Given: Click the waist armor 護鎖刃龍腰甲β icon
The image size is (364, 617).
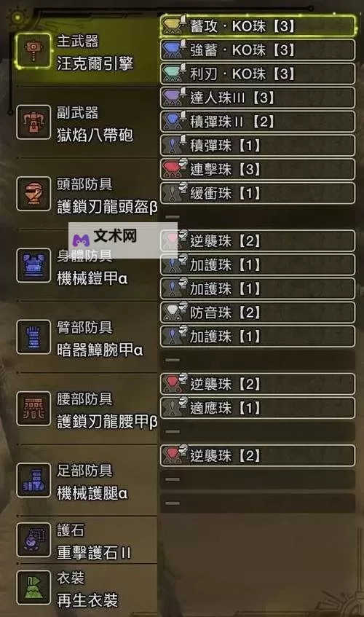Looking at the screenshot, I should [33, 409].
